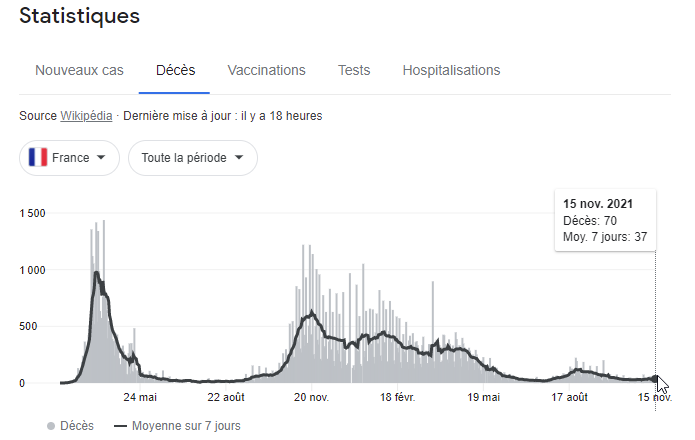695x440 pixels.
Task: Click the Statistiques heading
Action: coord(79,16)
